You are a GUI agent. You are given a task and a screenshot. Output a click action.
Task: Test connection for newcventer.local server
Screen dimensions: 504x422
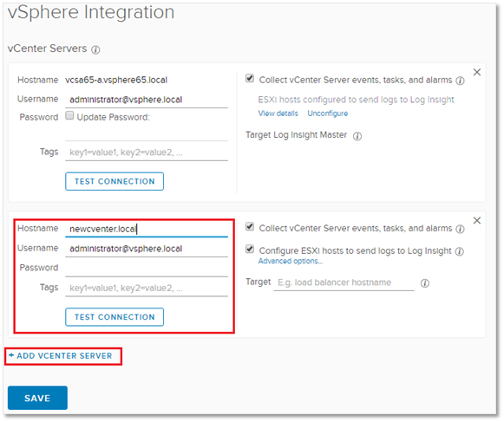[115, 317]
